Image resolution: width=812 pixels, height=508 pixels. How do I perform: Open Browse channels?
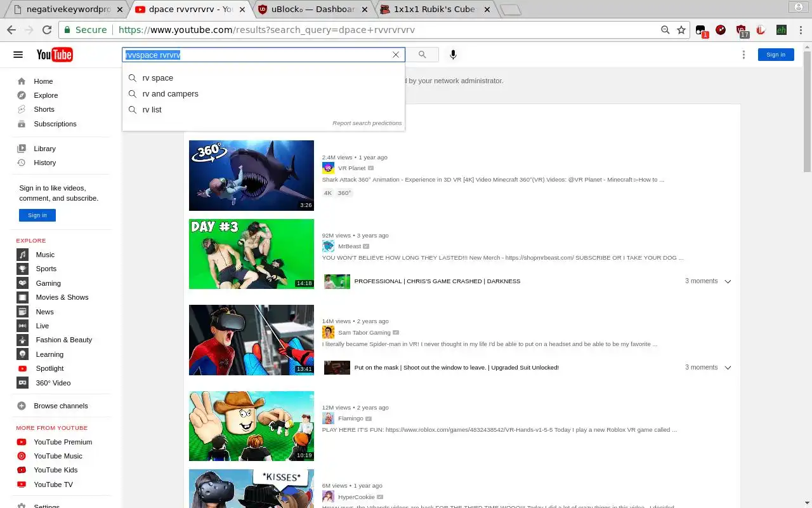(x=62, y=406)
